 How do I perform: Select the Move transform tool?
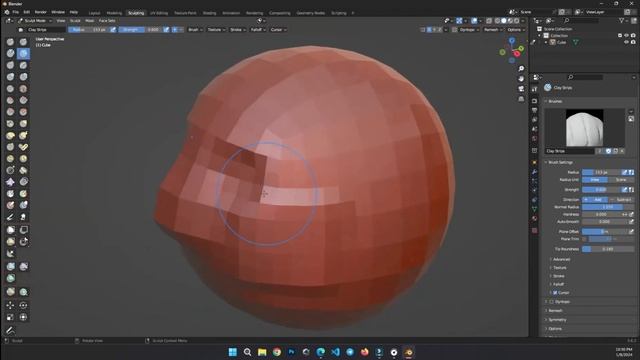(x=11, y=305)
